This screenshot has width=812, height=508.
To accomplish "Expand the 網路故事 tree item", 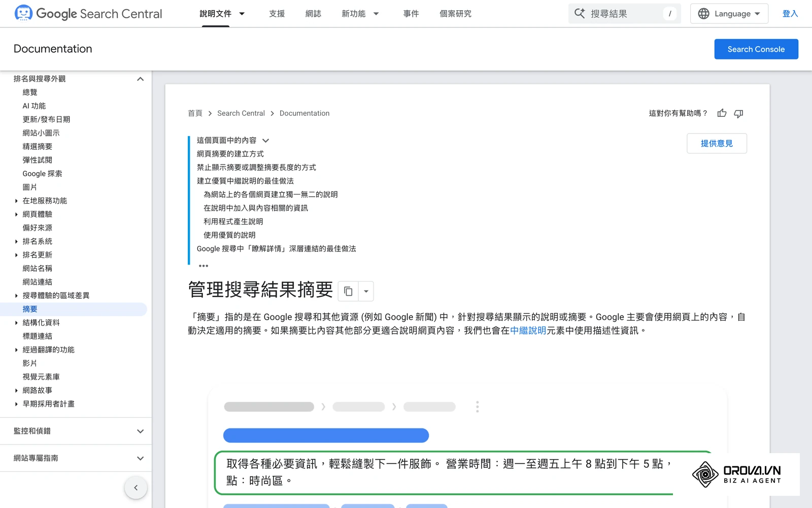I will click(x=16, y=391).
